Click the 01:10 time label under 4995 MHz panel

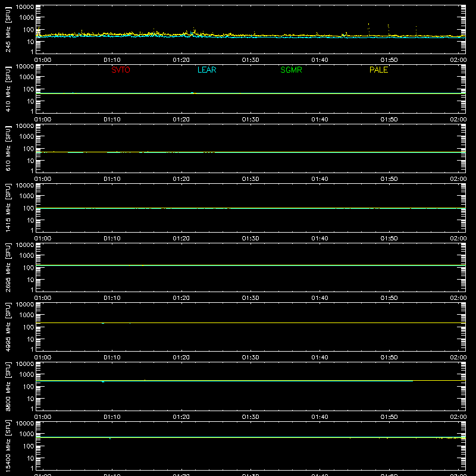coord(112,358)
